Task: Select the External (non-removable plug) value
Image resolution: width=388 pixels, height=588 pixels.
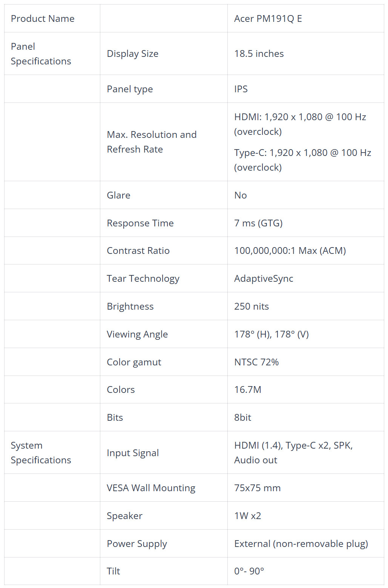Action: tap(301, 544)
